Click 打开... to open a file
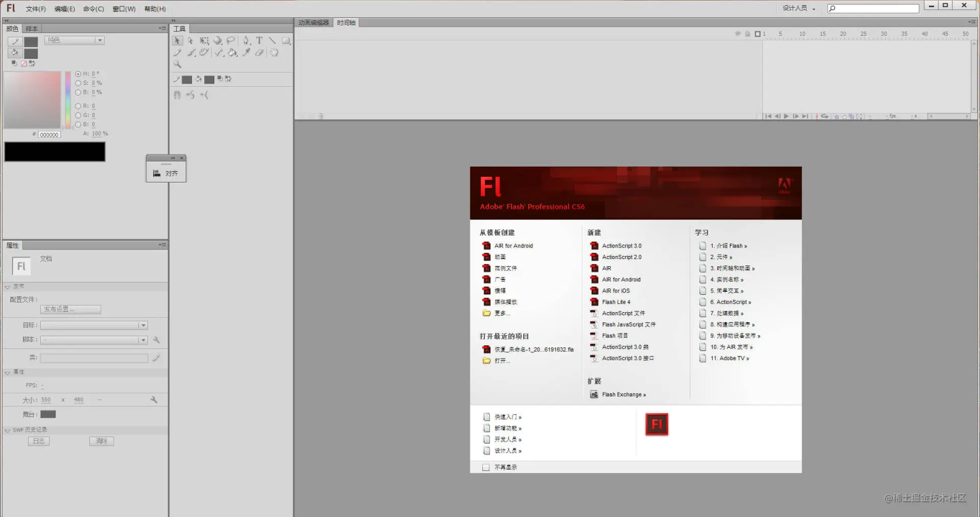980x517 pixels. click(x=496, y=361)
